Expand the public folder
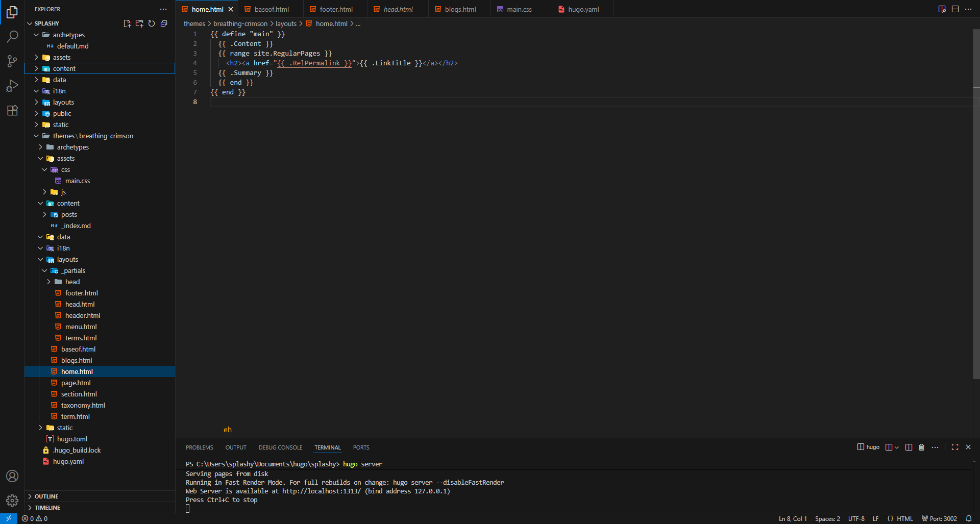The height and width of the screenshot is (524, 980). [x=62, y=113]
